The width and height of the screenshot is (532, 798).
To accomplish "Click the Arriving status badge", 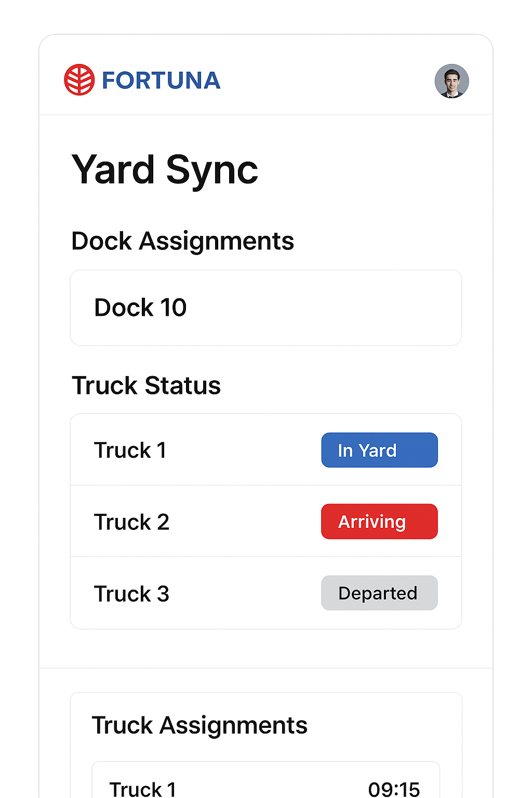I will click(379, 522).
